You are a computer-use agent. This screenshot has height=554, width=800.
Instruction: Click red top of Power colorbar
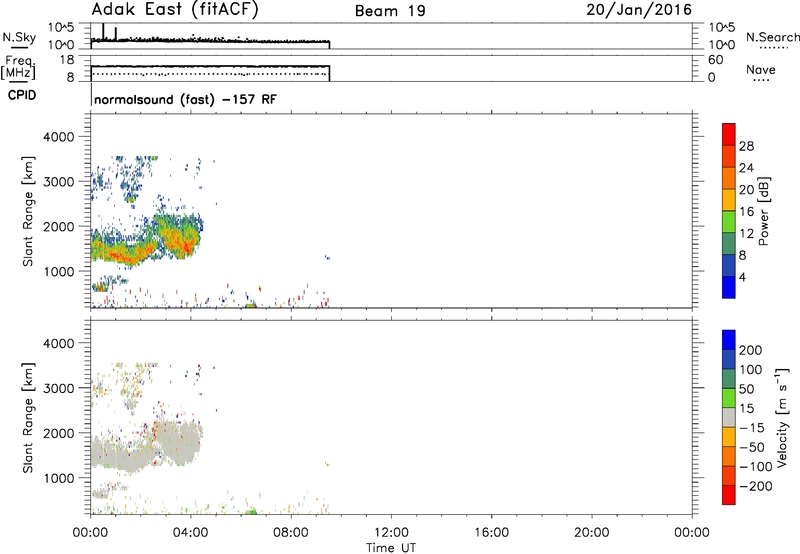click(729, 134)
